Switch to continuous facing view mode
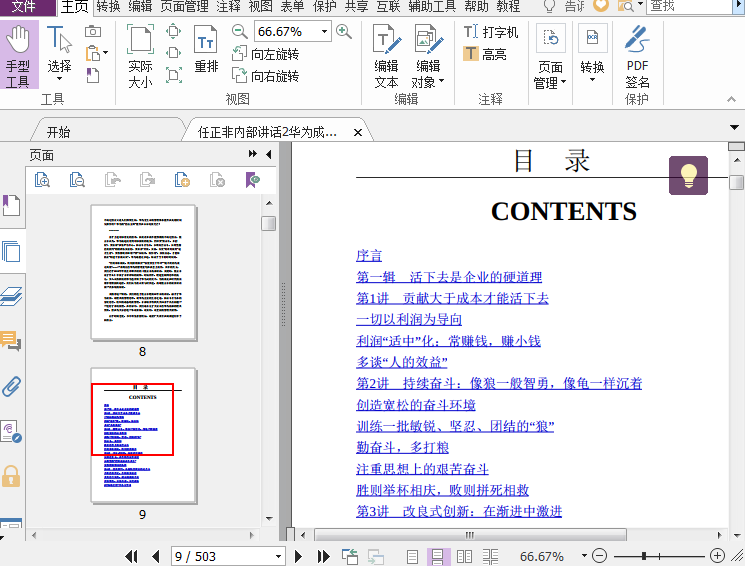The image size is (745, 566). [490, 556]
